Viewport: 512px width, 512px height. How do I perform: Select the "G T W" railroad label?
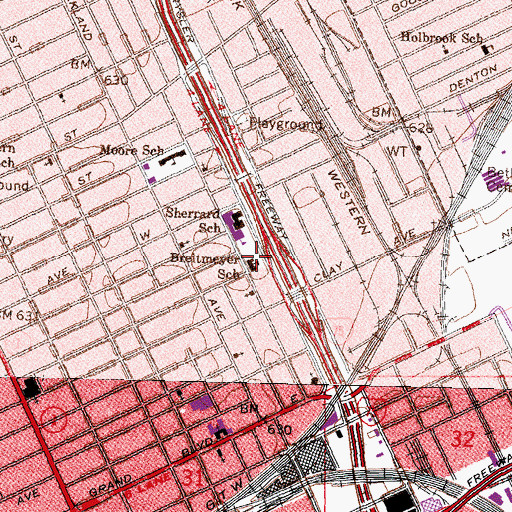[225, 494]
